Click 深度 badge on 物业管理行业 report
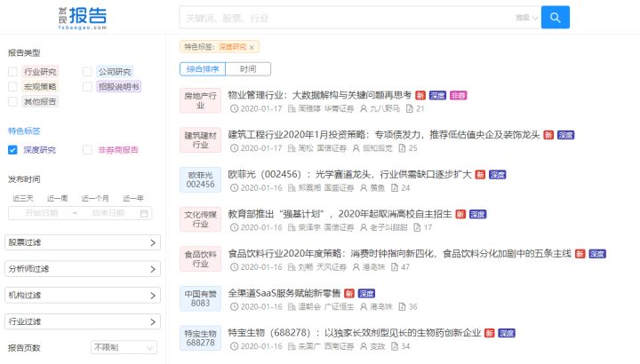The height and width of the screenshot is (364, 640). tap(437, 95)
